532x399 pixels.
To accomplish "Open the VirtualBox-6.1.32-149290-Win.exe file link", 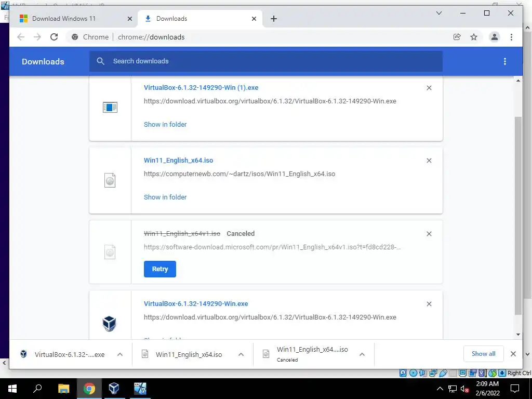I will [x=196, y=303].
